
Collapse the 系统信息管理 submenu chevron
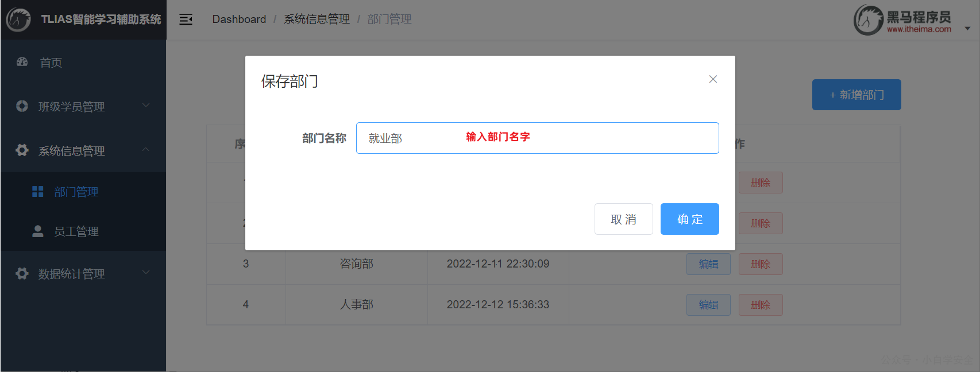[x=146, y=149]
